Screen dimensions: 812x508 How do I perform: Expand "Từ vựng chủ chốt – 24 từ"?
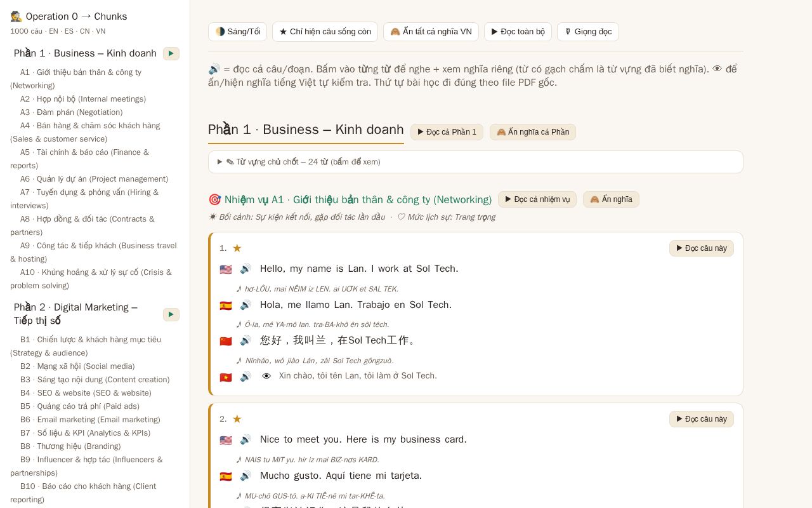[476, 162]
